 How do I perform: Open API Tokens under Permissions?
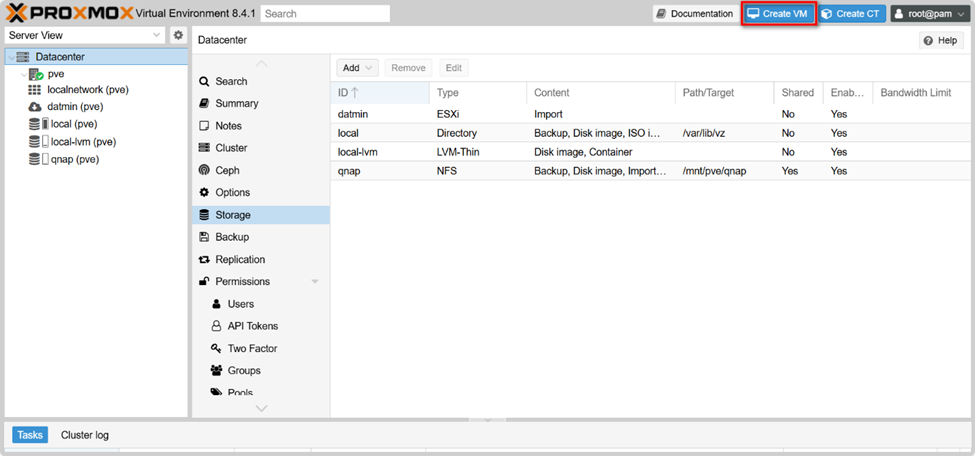[x=252, y=326]
